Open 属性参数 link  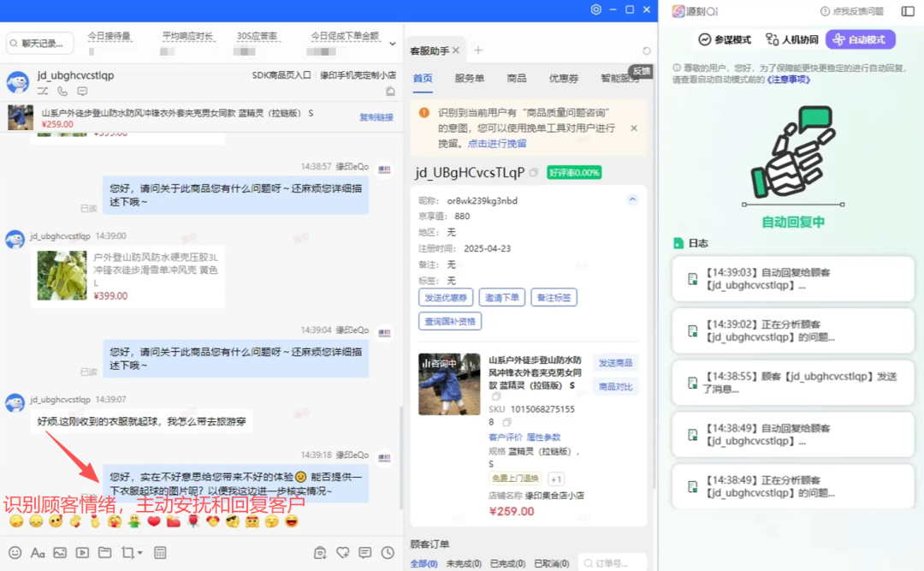(x=543, y=437)
